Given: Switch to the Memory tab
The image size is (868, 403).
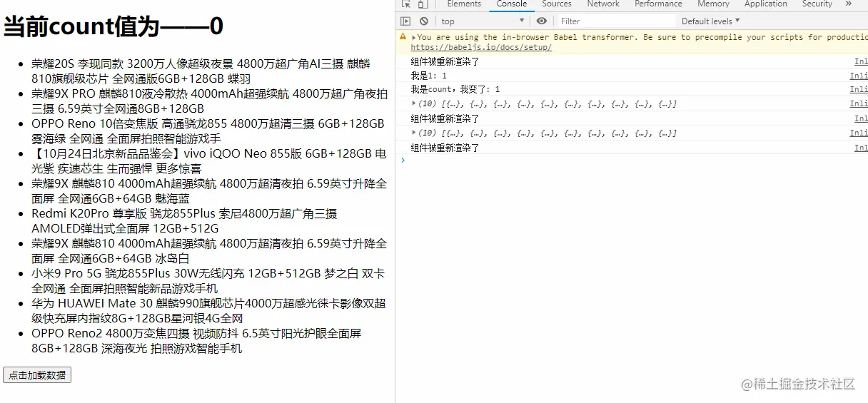Looking at the screenshot, I should pyautogui.click(x=713, y=4).
